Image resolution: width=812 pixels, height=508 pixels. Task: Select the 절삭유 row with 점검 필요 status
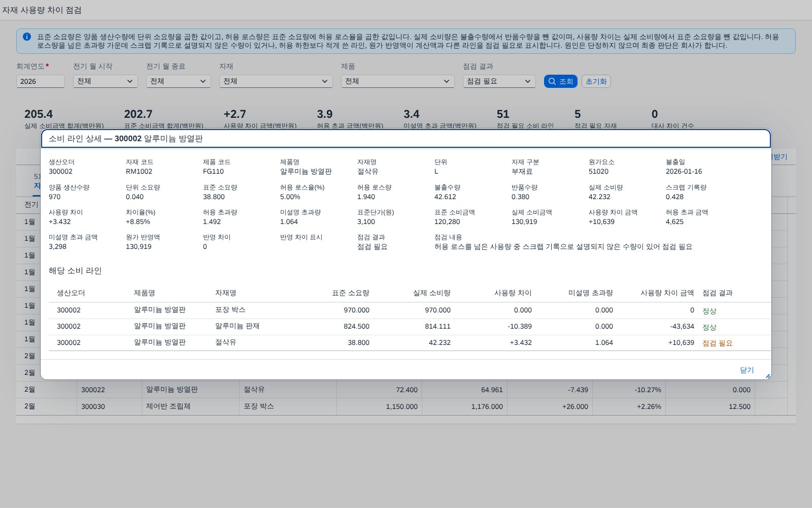410,343
